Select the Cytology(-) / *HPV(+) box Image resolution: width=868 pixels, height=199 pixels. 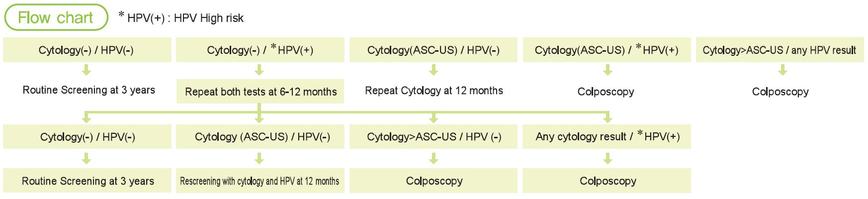[260, 50]
